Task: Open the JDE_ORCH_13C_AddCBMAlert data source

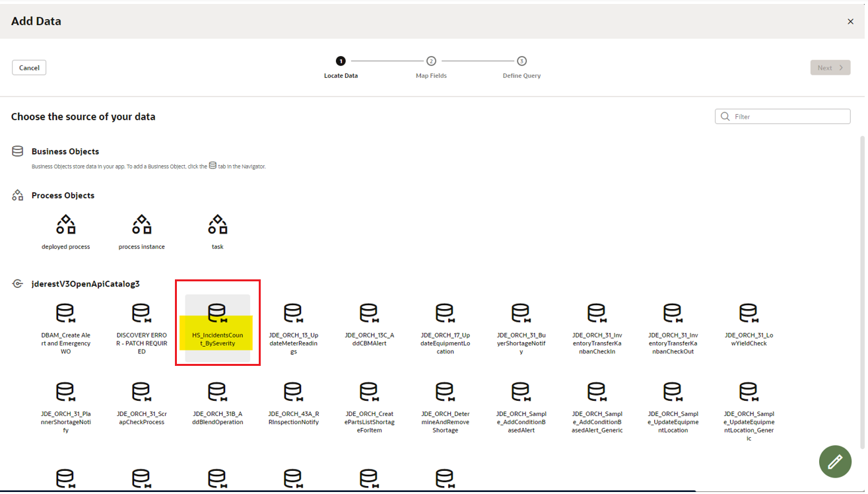Action: click(x=369, y=324)
